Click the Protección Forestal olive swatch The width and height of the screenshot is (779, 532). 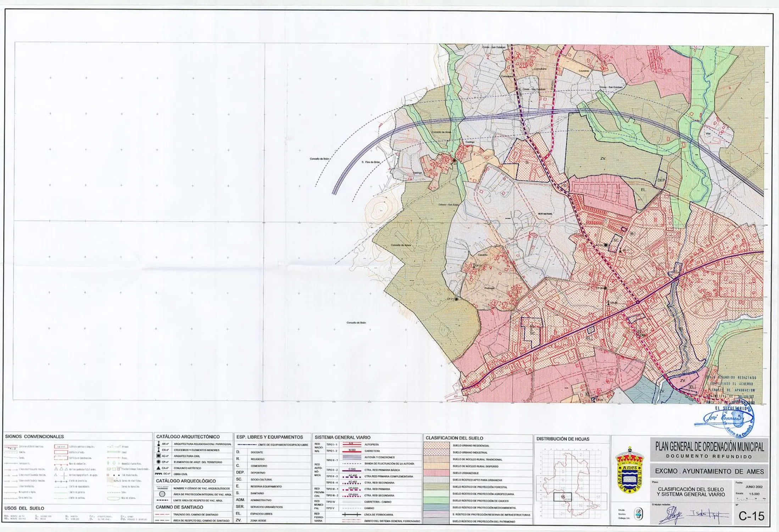(x=437, y=487)
